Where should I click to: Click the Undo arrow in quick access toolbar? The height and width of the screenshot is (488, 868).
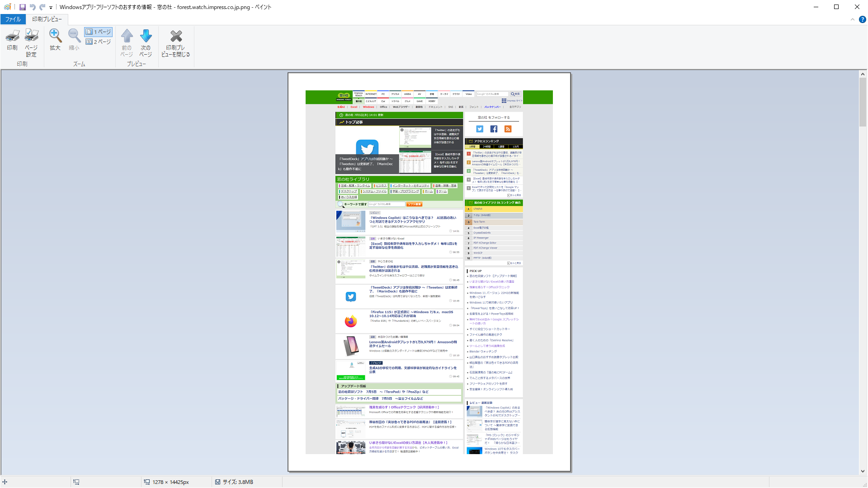coord(33,7)
